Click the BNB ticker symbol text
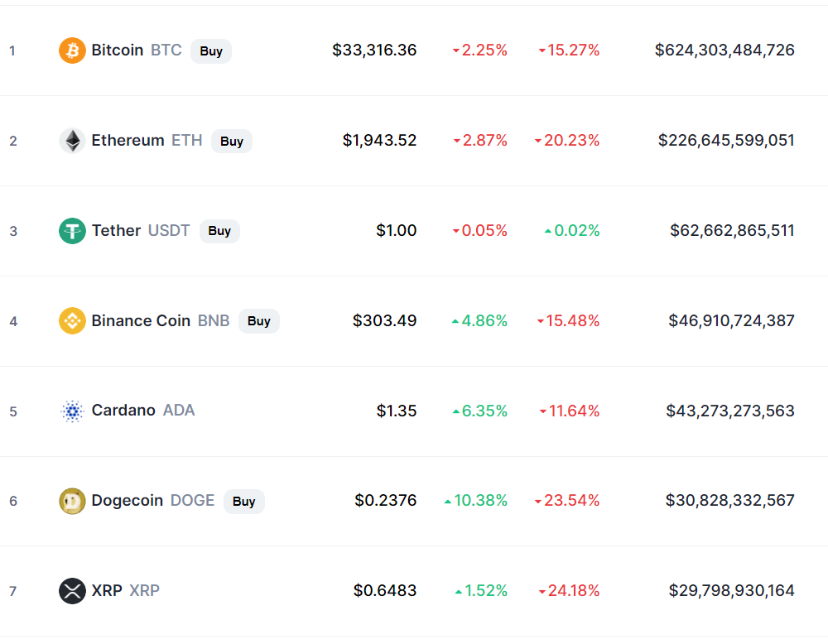Screen dimensions: 828x644 tap(214, 321)
